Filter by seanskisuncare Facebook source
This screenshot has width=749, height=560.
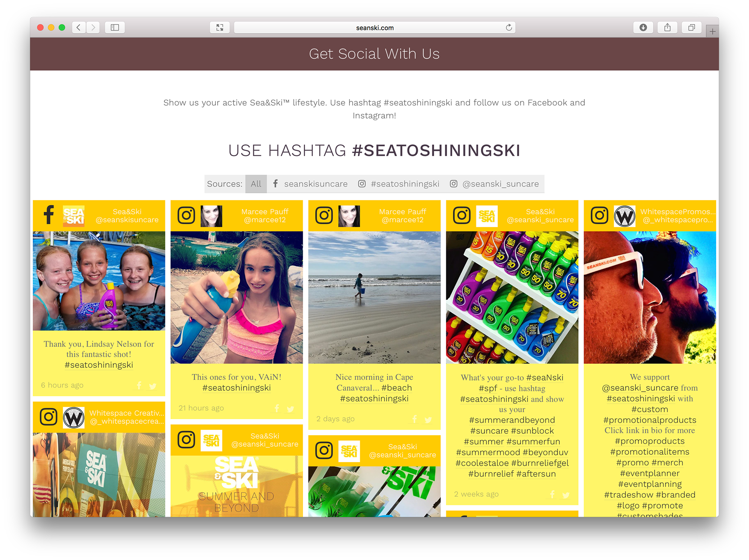pyautogui.click(x=311, y=184)
